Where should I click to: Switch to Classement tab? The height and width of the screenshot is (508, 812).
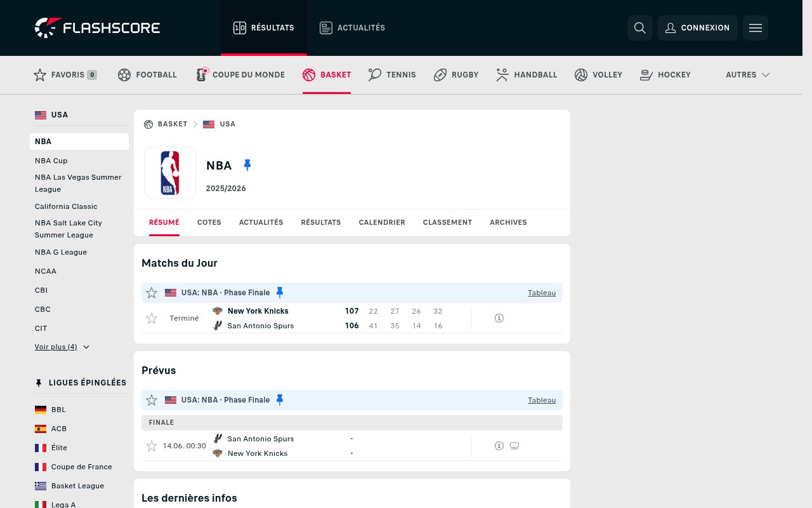tap(447, 222)
